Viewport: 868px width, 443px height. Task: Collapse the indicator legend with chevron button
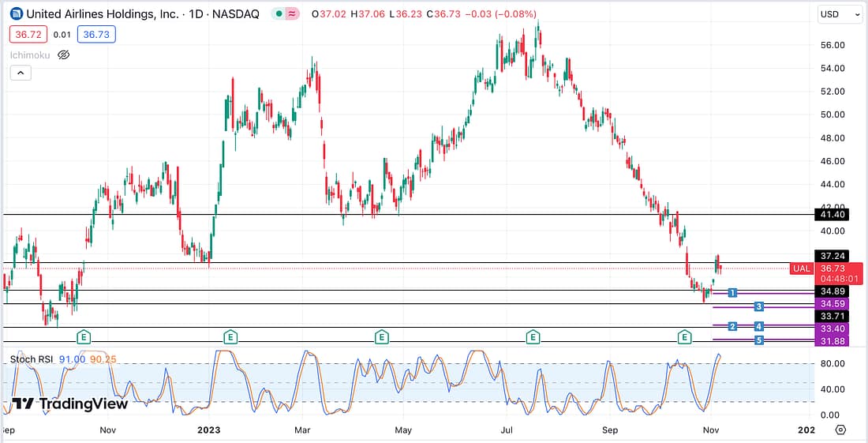coord(21,73)
